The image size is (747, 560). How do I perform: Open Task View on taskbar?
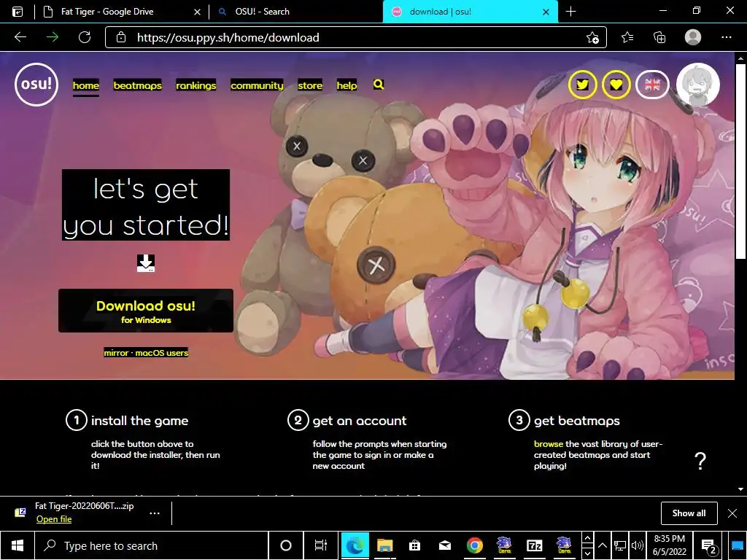click(321, 545)
